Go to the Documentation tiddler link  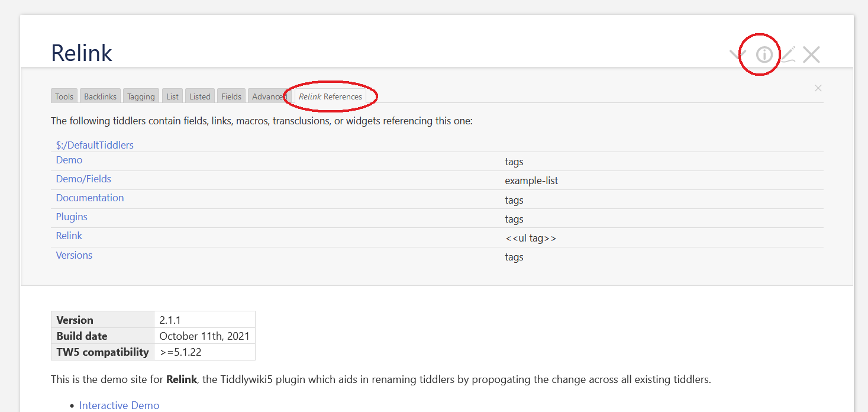pos(90,198)
